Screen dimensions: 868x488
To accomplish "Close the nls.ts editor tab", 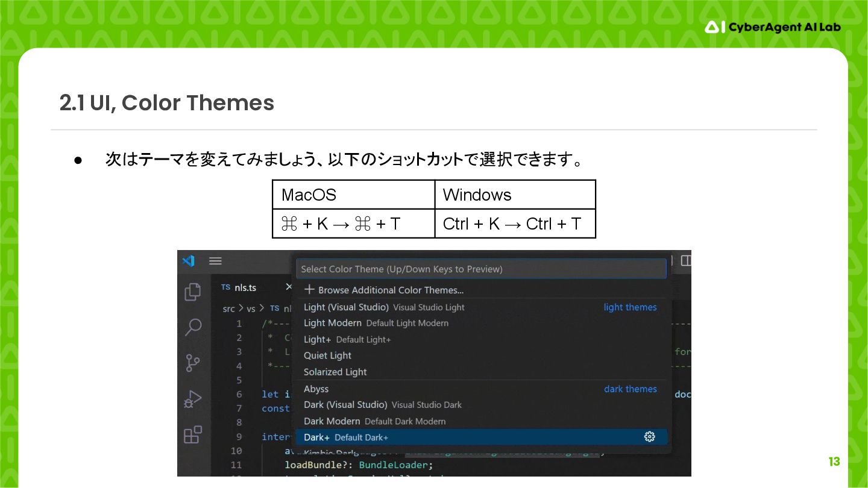I will [x=288, y=287].
